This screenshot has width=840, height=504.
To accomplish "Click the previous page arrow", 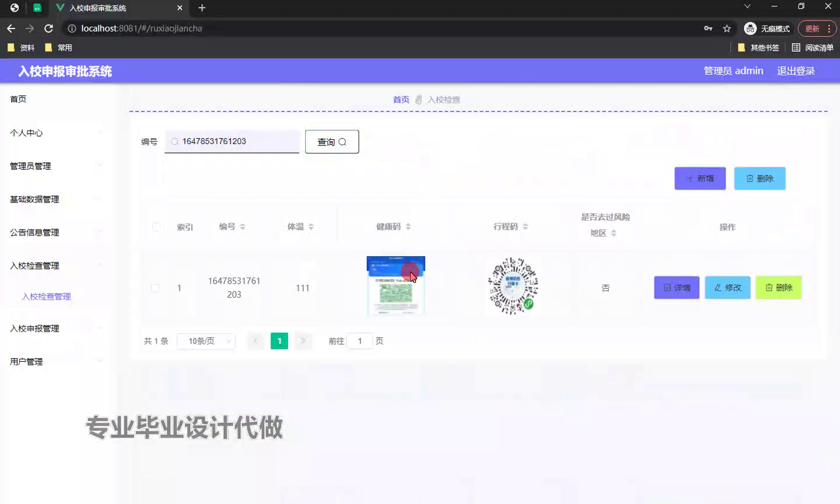I will [x=256, y=341].
